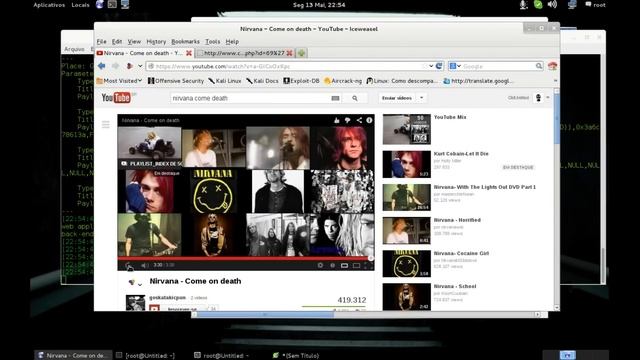Open the URL bar history dropdown arrow
The image size is (640, 360).
431,66
